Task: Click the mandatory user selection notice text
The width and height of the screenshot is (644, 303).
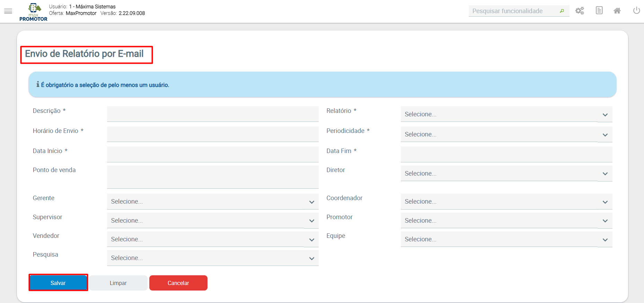Action: [105, 85]
